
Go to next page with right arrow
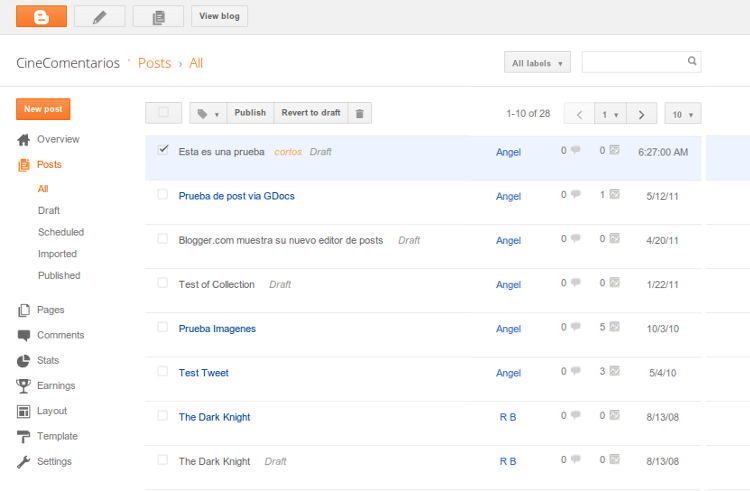(x=642, y=114)
